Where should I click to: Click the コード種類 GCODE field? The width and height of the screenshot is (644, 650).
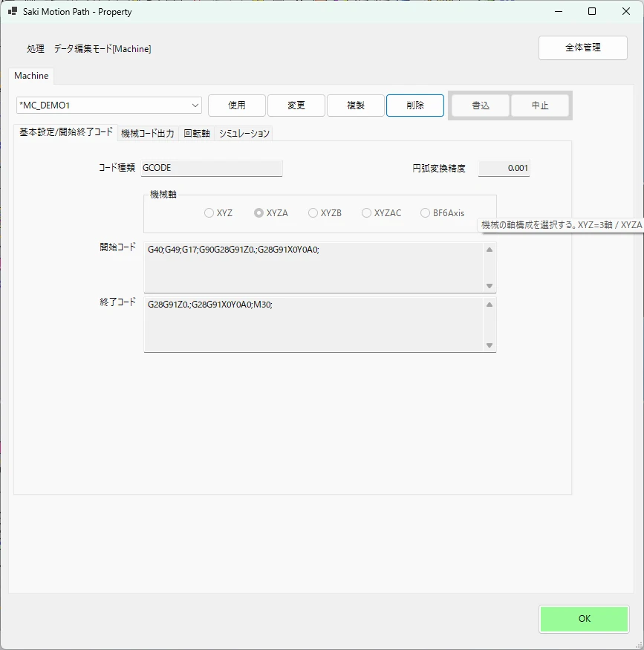212,168
